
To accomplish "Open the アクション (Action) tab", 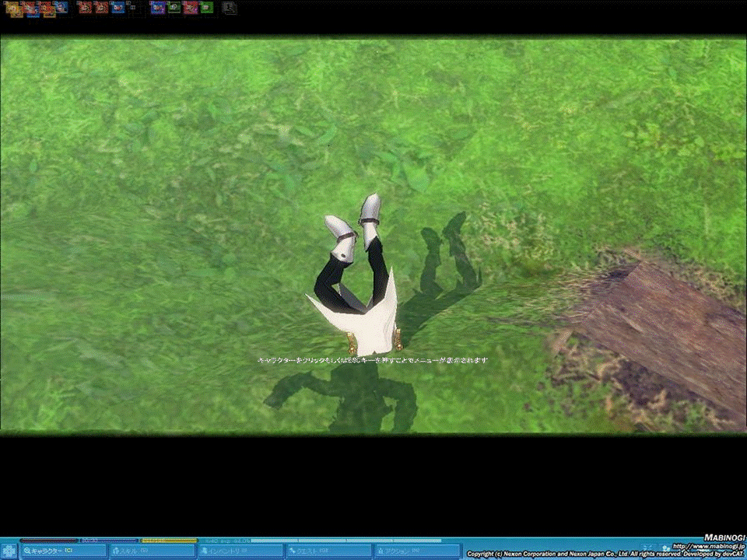I will (x=417, y=551).
